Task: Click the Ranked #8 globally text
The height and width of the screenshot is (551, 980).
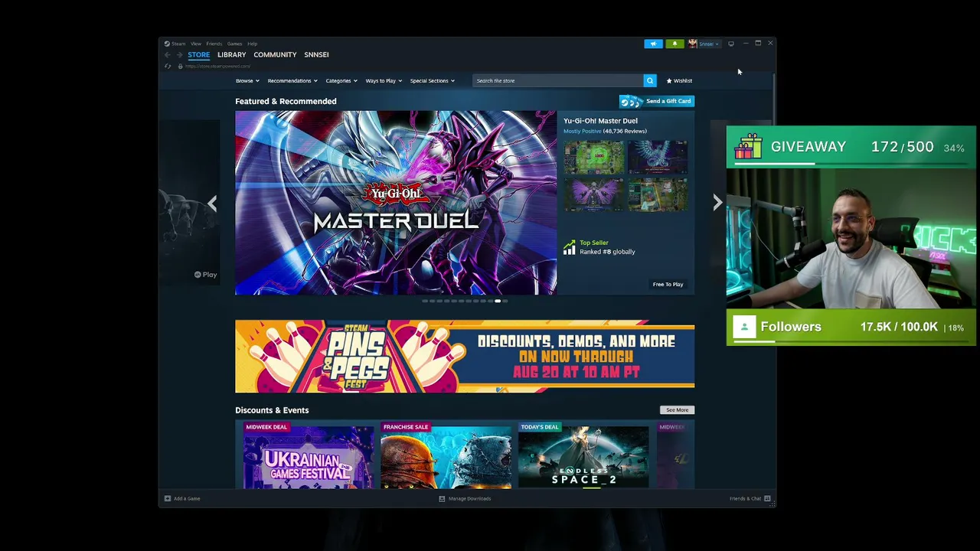Action: (607, 252)
